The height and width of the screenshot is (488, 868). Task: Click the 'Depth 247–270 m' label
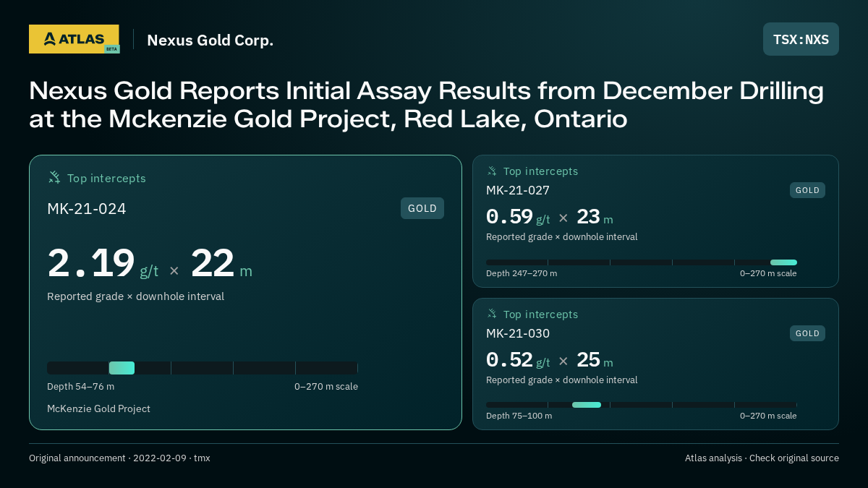click(522, 273)
